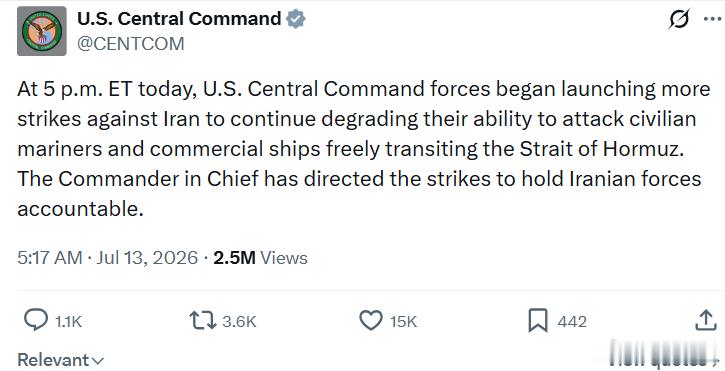The image size is (725, 371).
Task: Click the 15K likes count
Action: coord(403,322)
